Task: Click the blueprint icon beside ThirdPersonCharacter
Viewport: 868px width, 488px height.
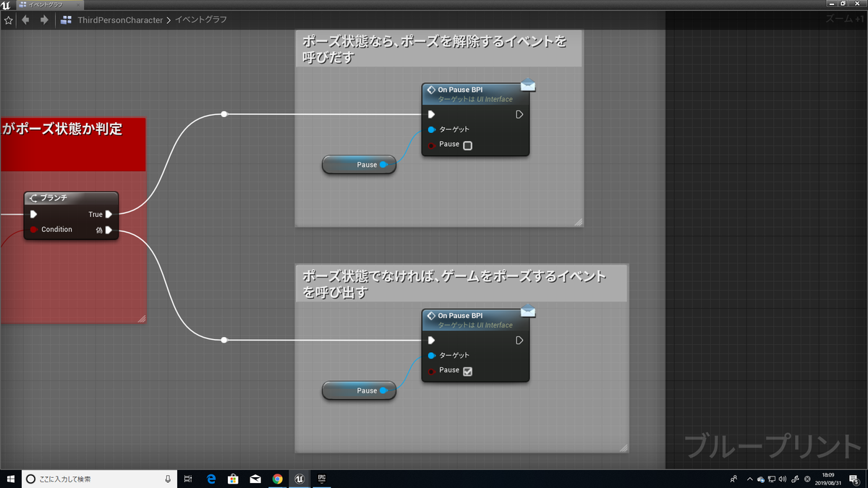Action: tap(67, 20)
